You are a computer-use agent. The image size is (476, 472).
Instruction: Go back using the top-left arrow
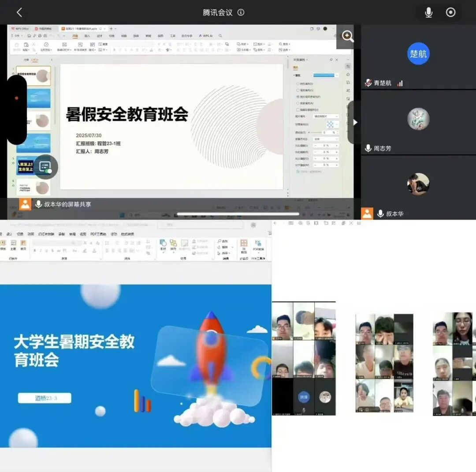[19, 12]
